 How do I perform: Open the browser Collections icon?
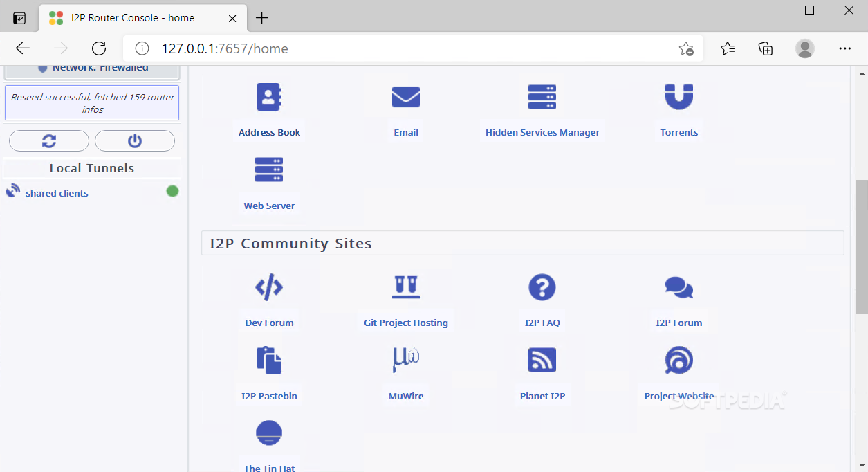pos(766,48)
